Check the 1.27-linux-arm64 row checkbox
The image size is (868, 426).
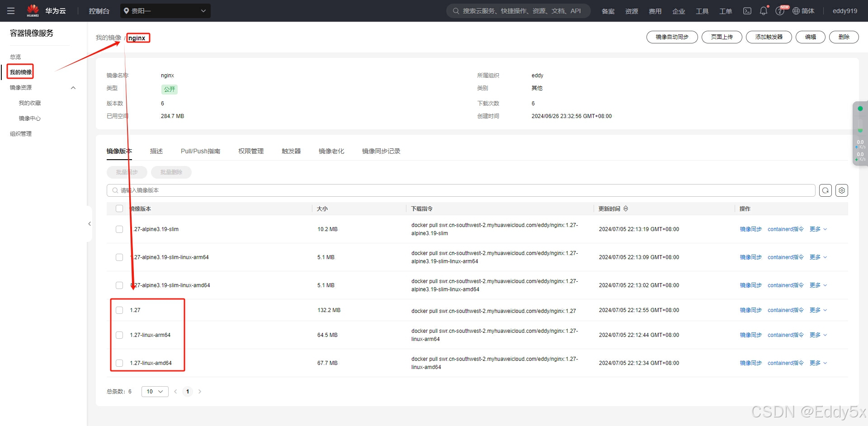tap(119, 335)
